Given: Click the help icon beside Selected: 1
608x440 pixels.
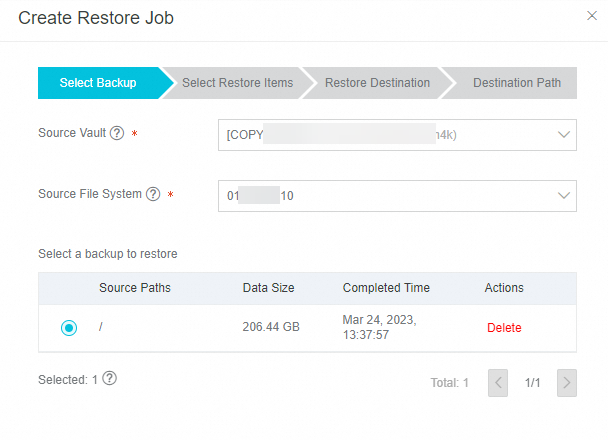Looking at the screenshot, I should pyautogui.click(x=110, y=379).
